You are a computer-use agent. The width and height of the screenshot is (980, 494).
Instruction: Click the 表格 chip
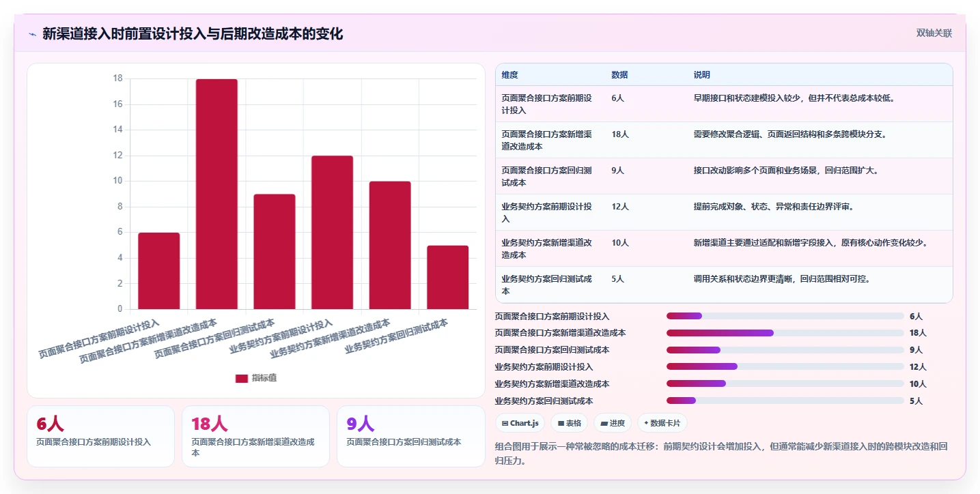(x=570, y=423)
